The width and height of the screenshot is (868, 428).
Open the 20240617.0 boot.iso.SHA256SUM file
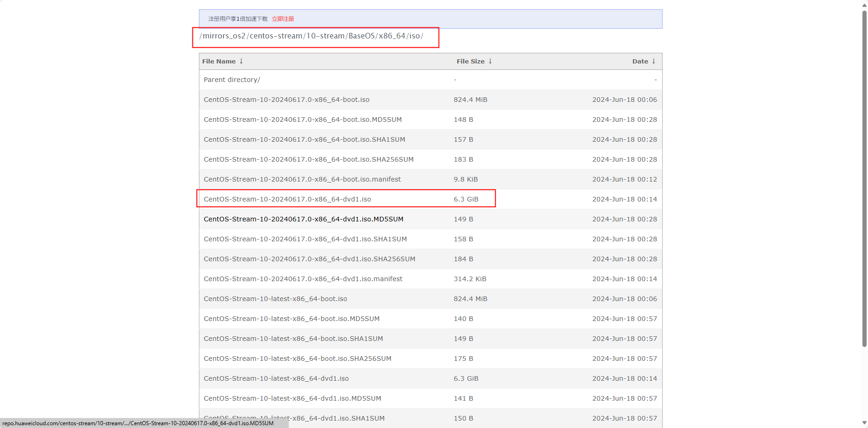click(x=309, y=159)
